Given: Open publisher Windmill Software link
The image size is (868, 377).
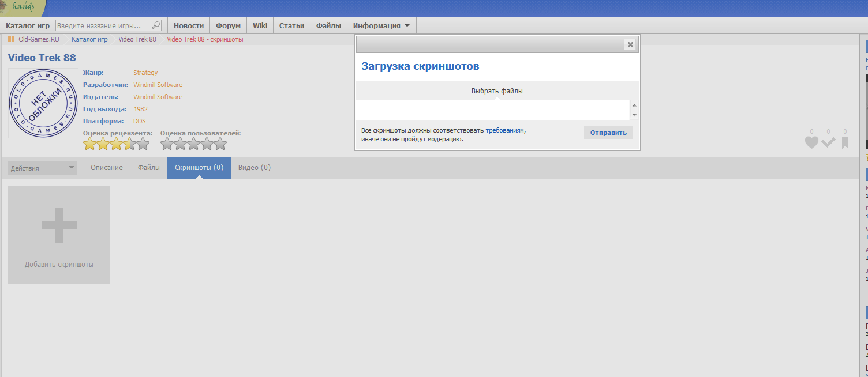Looking at the screenshot, I should coord(158,97).
